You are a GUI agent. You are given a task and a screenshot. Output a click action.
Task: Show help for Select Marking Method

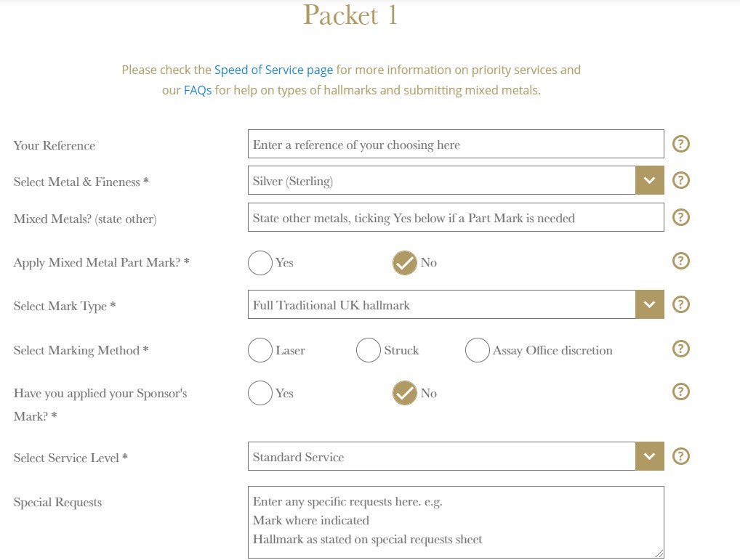[680, 349]
